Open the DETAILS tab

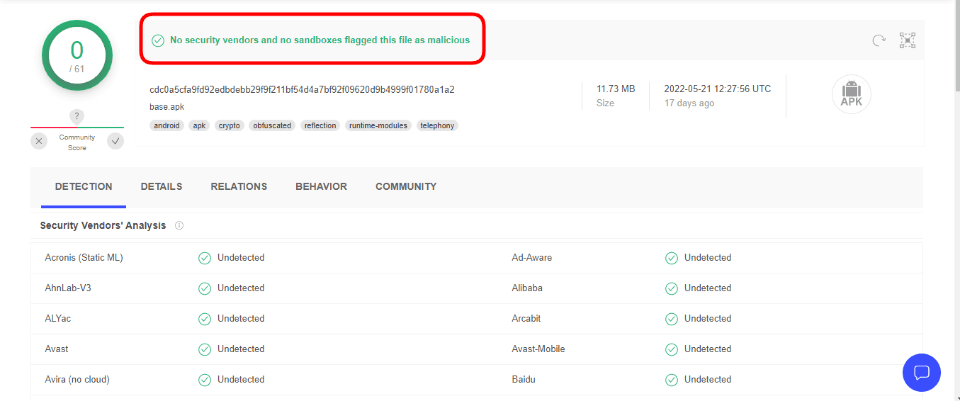[162, 187]
